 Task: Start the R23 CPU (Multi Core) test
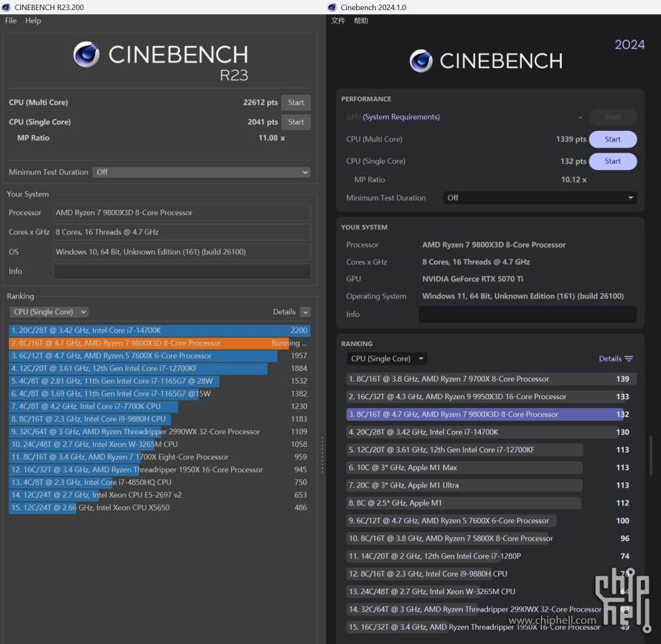[296, 103]
